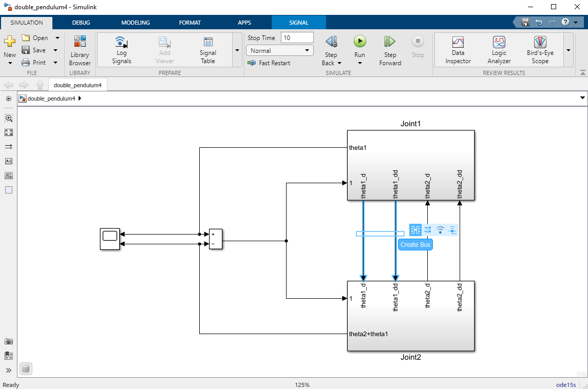The image size is (588, 389).
Task: Expand the Save dropdown arrow
Action: coord(55,50)
